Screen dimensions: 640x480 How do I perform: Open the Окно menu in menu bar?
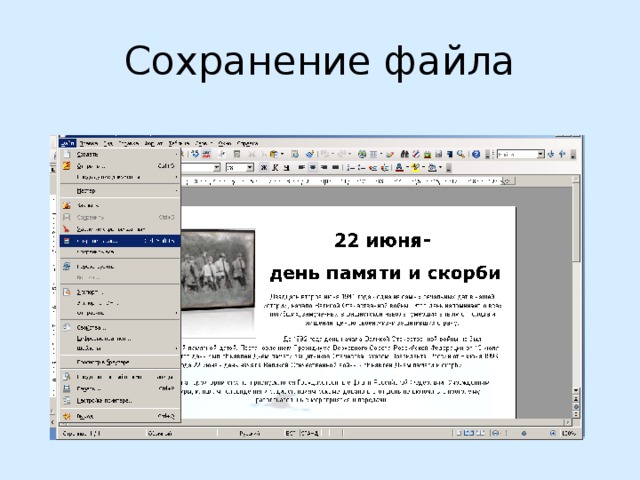coord(224,143)
